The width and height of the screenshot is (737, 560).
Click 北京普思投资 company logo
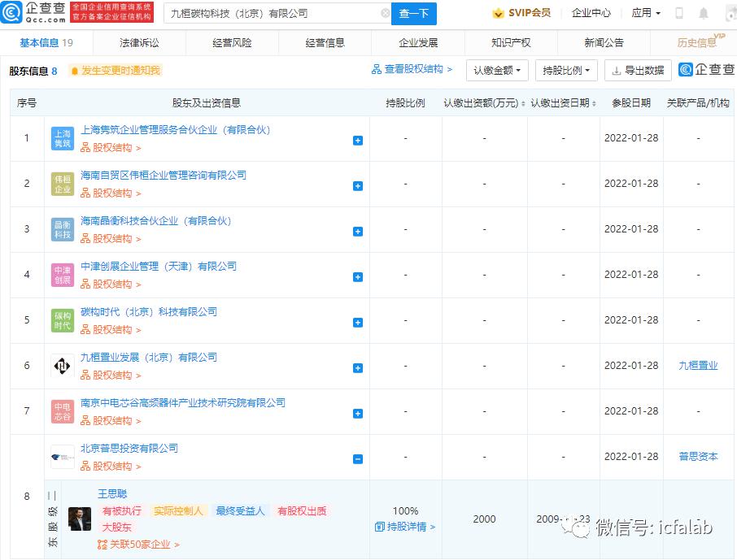pyautogui.click(x=63, y=457)
